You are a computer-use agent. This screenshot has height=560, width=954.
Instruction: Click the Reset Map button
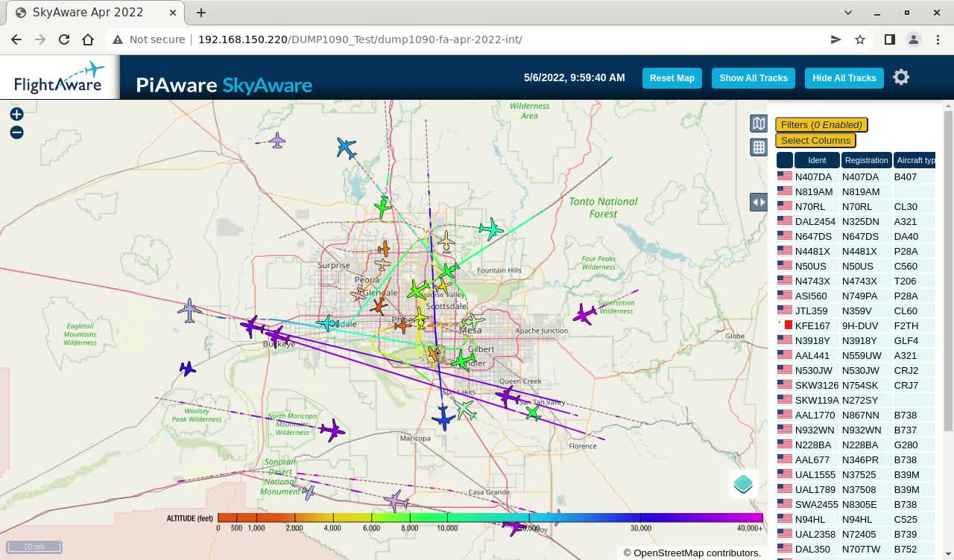672,78
